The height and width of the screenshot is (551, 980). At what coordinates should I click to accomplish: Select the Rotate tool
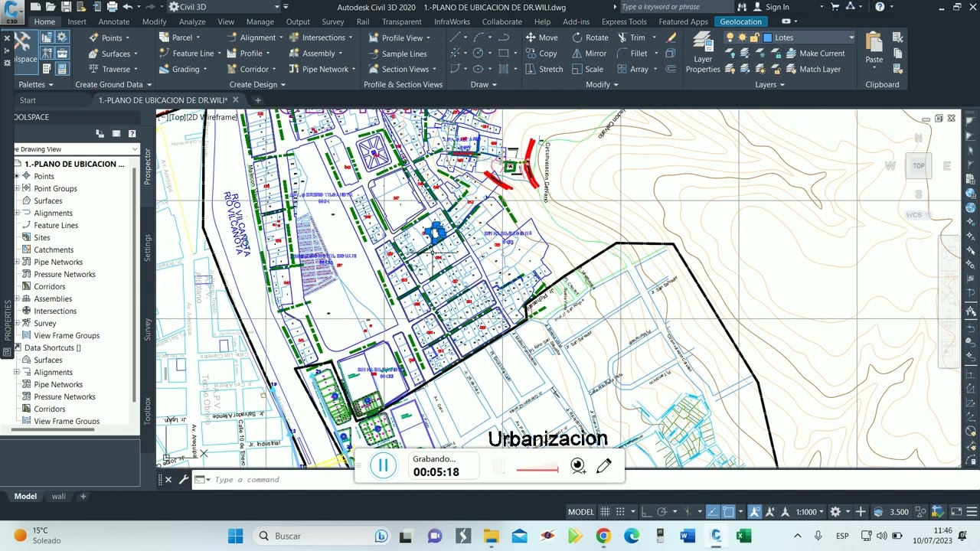590,37
